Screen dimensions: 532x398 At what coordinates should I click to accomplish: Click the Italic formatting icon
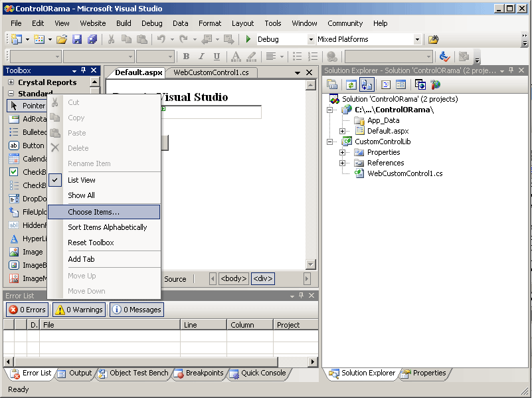point(202,56)
